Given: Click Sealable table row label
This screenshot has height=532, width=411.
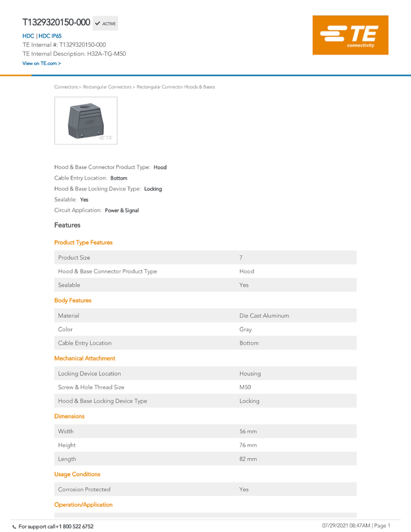Looking at the screenshot, I should (x=69, y=285).
